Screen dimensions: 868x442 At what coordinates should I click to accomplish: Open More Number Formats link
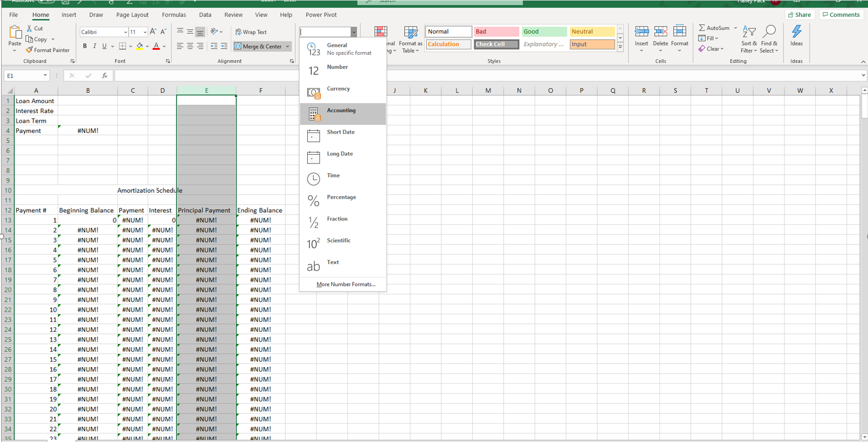[x=346, y=285]
